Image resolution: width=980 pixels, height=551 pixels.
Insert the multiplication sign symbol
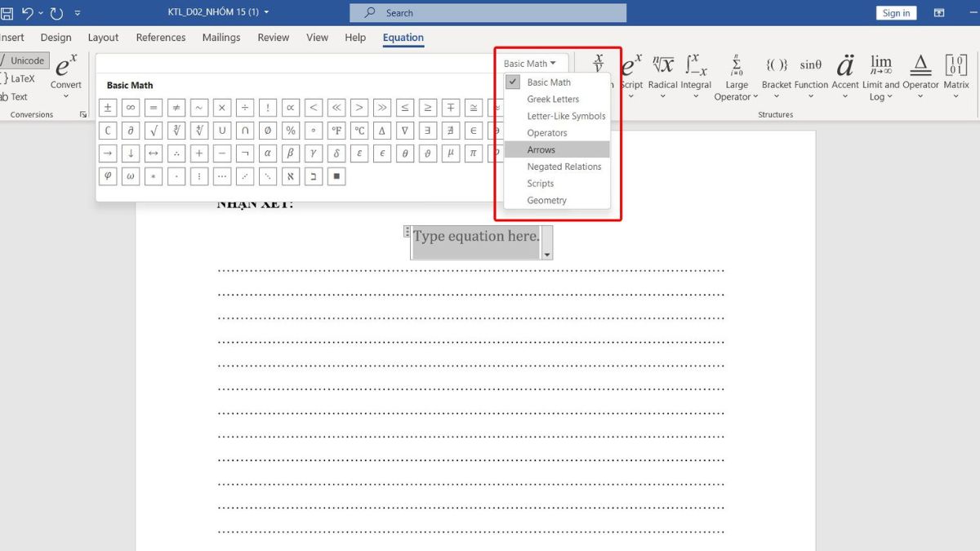pyautogui.click(x=222, y=107)
